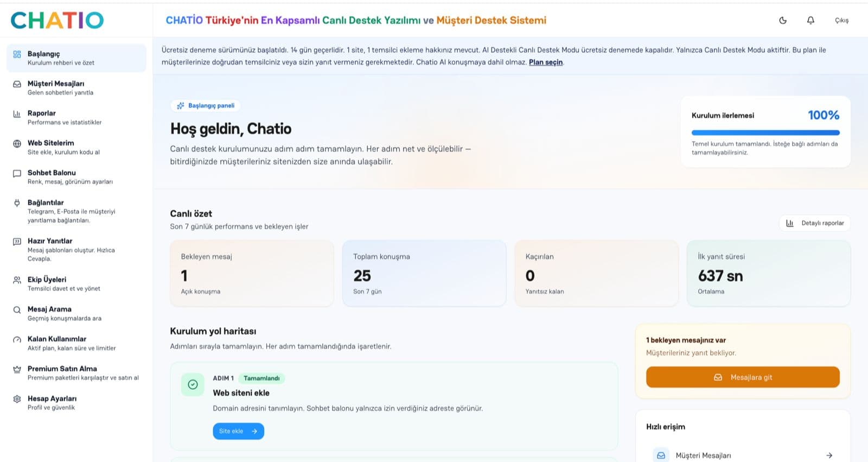
Task: Click the Raporlar bar chart icon
Action: [17, 114]
